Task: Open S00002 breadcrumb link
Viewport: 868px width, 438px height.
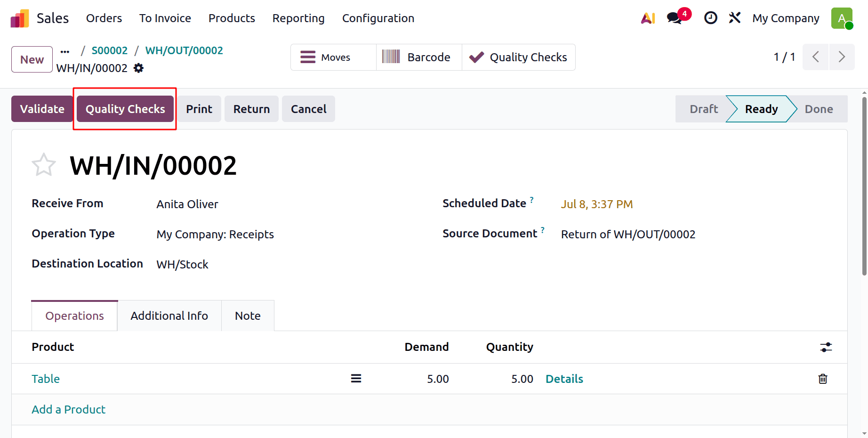Action: tap(110, 50)
